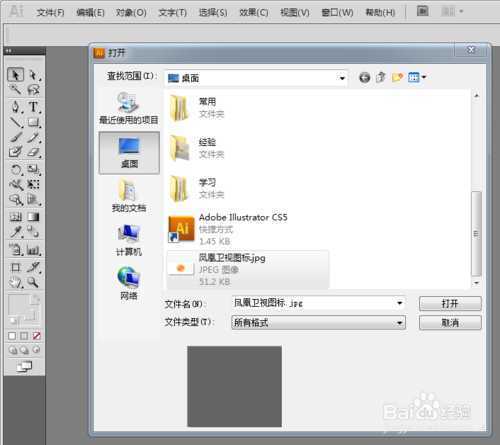Select the Pen tool
500x445 pixels.
click(16, 107)
